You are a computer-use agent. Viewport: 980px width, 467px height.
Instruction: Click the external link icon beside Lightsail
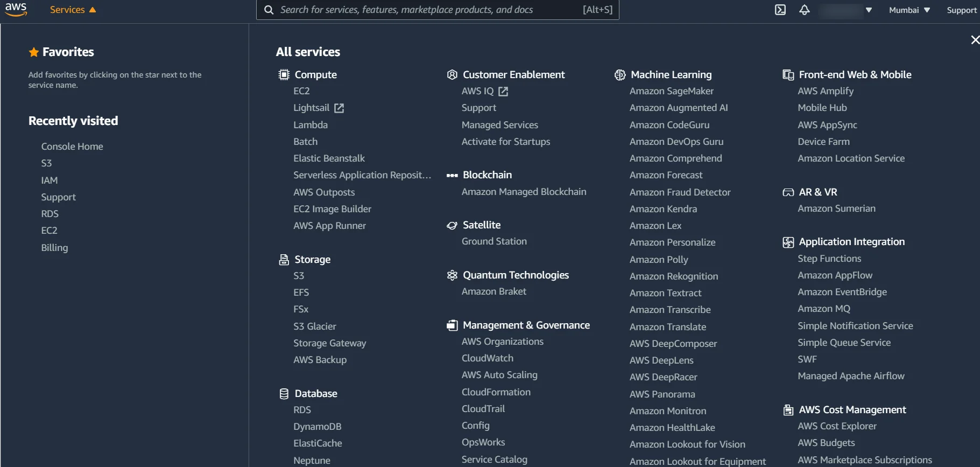click(x=339, y=108)
